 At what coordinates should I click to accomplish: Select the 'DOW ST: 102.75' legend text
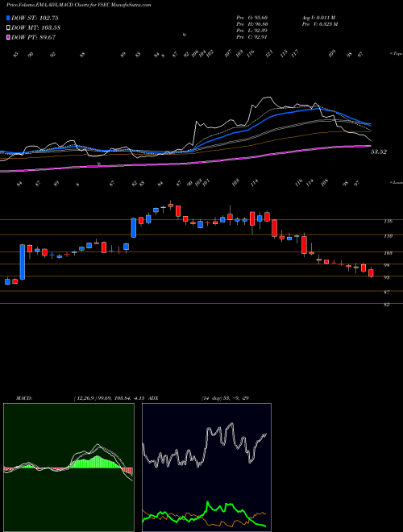(x=35, y=18)
